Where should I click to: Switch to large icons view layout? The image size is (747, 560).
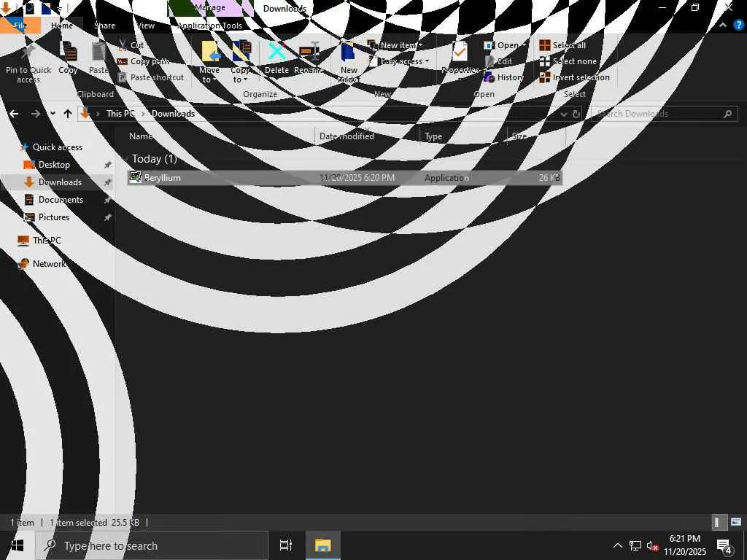click(736, 522)
